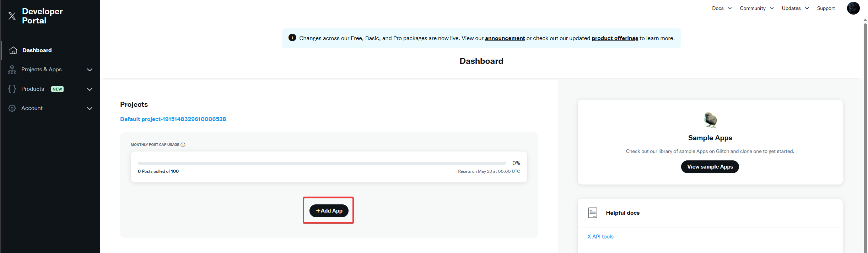Open the Community dropdown menu
Viewport: 868px width, 253px height.
pyautogui.click(x=756, y=8)
